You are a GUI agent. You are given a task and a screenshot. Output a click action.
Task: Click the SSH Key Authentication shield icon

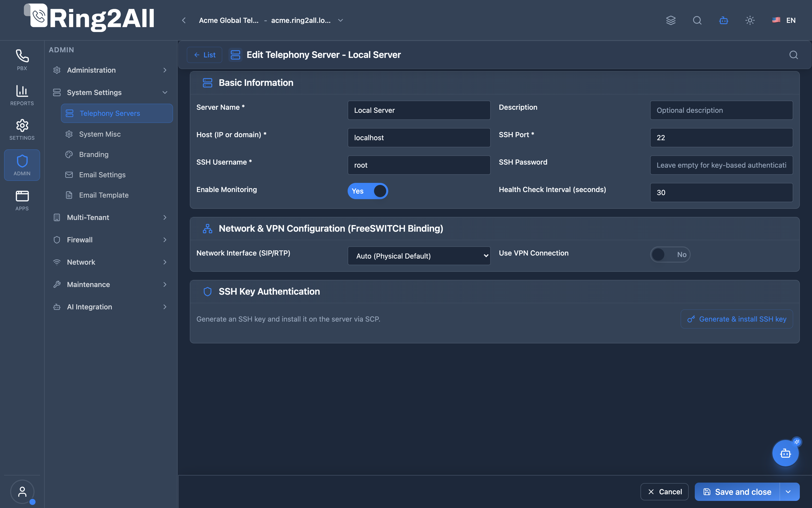207,291
